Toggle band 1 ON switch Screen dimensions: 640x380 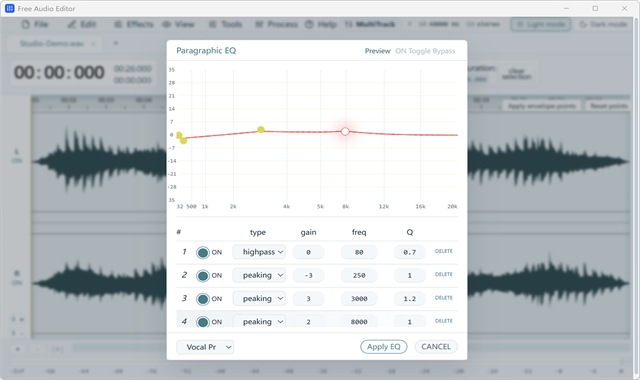[203, 253]
